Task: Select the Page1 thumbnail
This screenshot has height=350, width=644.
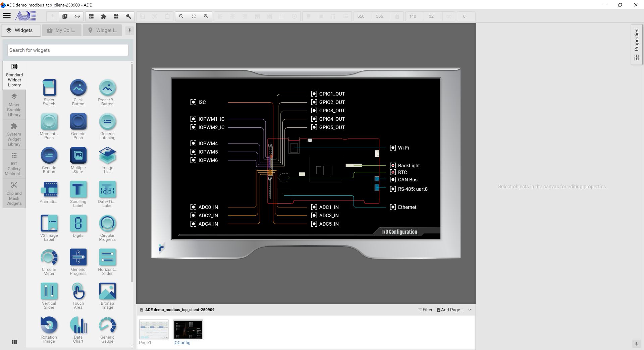Action: [x=154, y=330]
